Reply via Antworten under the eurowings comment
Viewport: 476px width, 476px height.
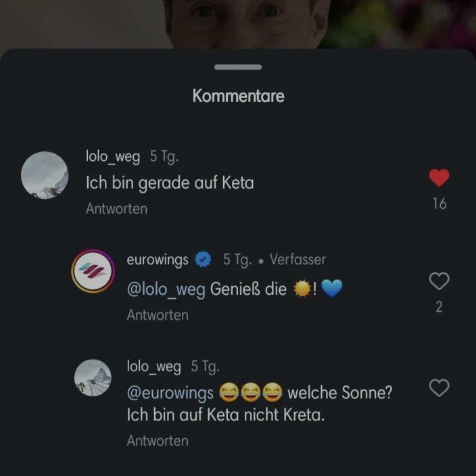(158, 315)
